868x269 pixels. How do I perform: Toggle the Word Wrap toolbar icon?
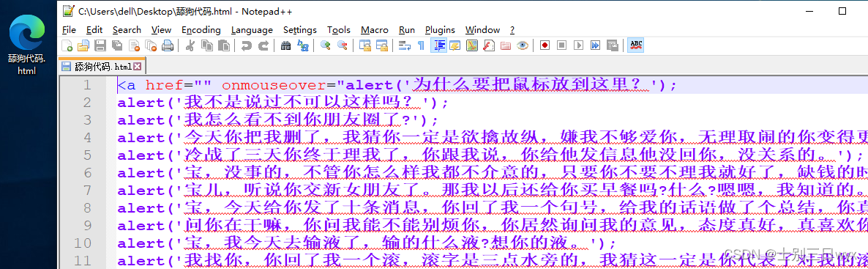coord(405,45)
